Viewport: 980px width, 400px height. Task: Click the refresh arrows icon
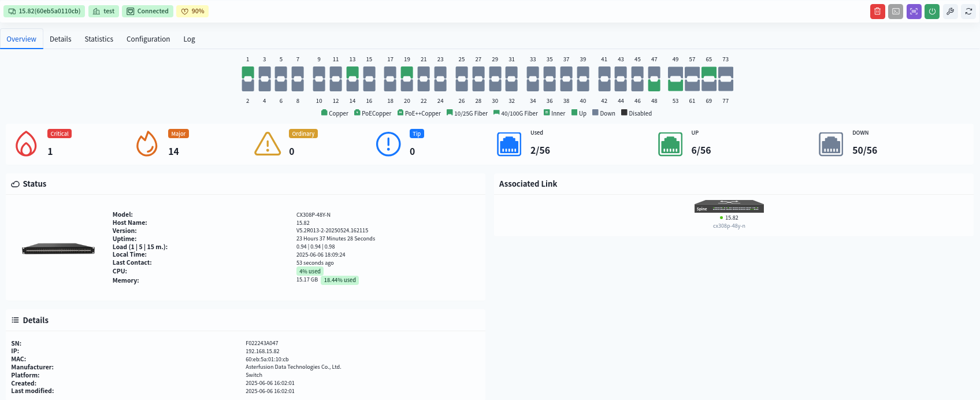(x=968, y=12)
